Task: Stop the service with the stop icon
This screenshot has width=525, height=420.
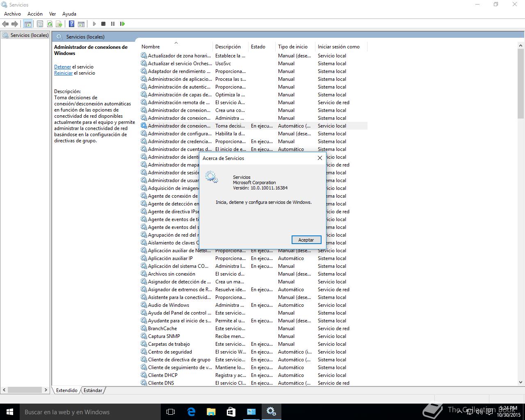Action: coord(103,24)
